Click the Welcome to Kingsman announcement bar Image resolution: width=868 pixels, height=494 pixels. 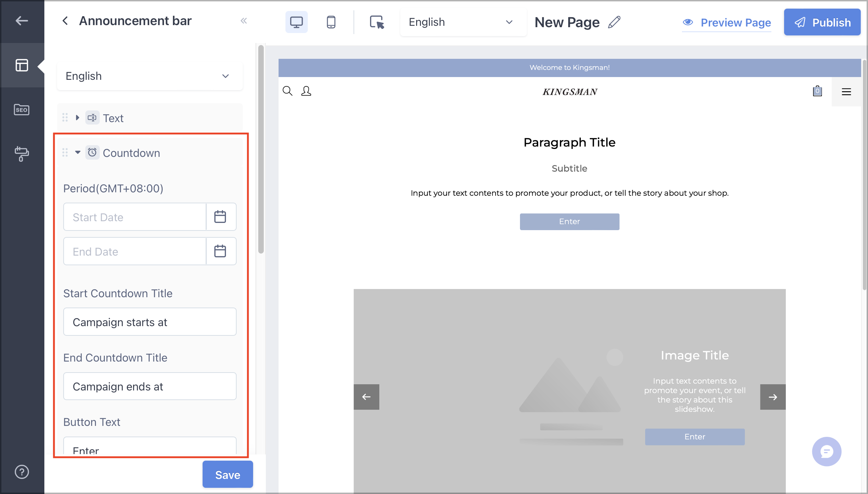pyautogui.click(x=569, y=68)
